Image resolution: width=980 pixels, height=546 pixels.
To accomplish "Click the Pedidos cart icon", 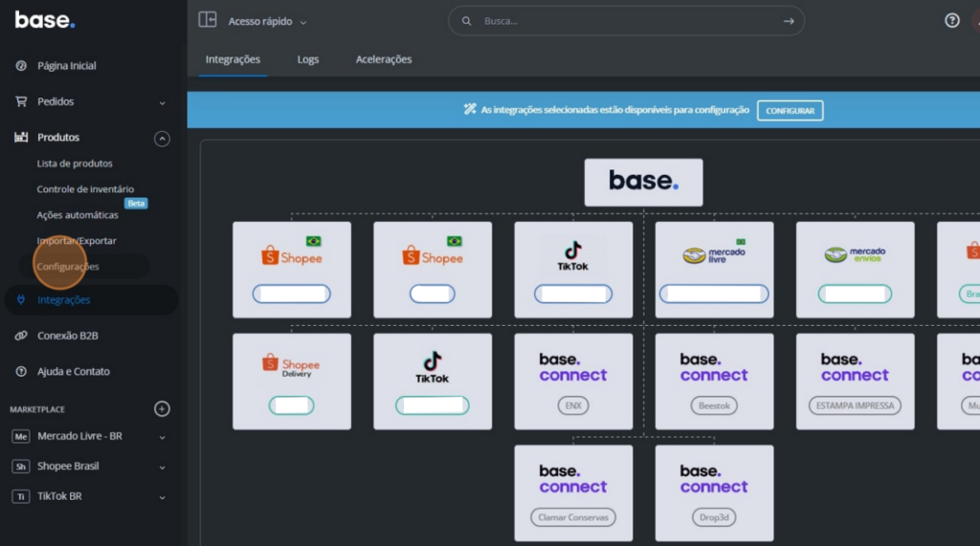I will click(x=21, y=101).
